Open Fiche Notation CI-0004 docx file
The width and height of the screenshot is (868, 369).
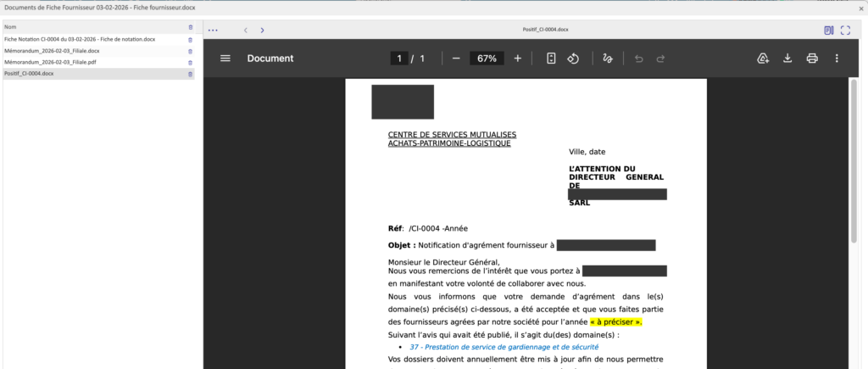pyautogui.click(x=79, y=39)
